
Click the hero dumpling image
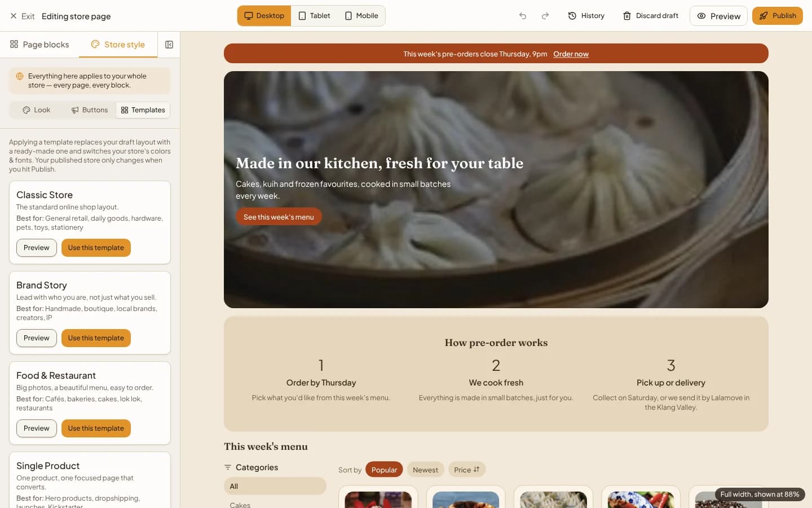click(496, 190)
